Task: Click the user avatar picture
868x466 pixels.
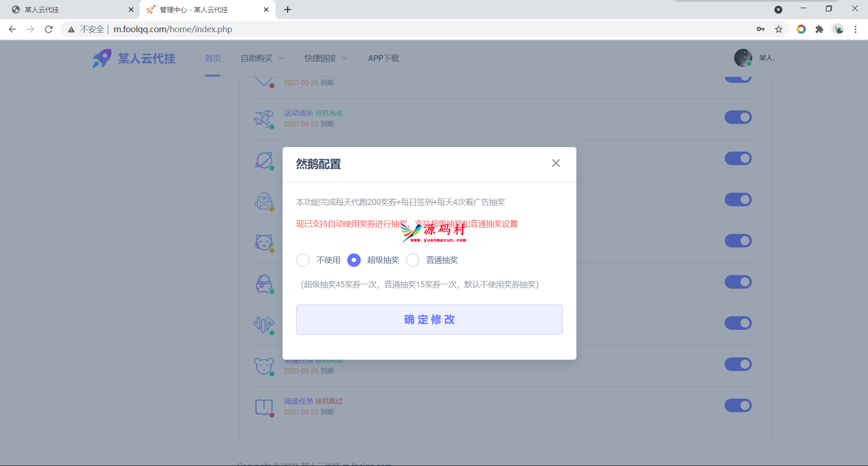Action: tap(743, 58)
